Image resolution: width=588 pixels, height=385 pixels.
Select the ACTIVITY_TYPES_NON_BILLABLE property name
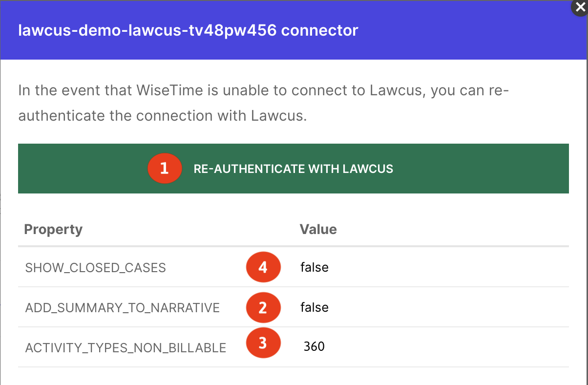click(126, 348)
